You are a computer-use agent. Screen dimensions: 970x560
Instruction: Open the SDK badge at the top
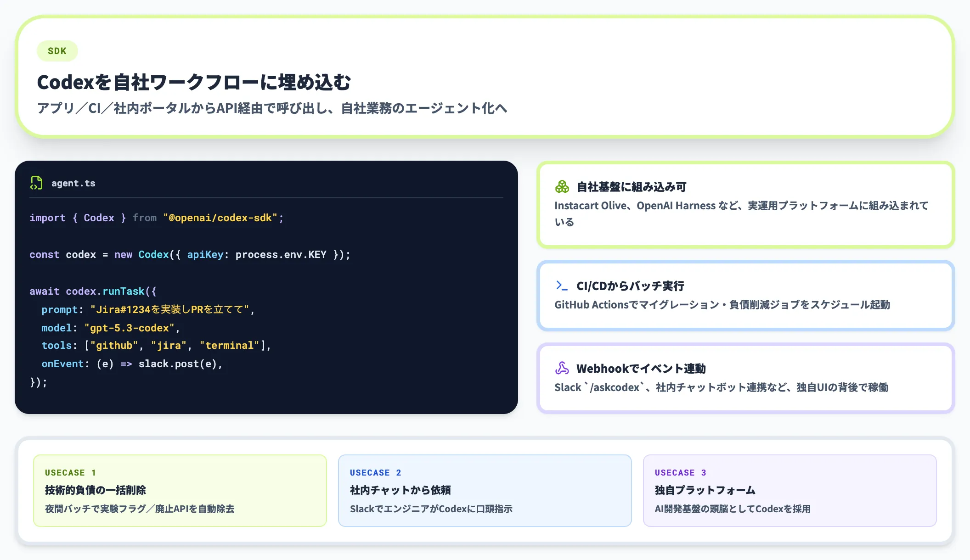click(x=57, y=51)
